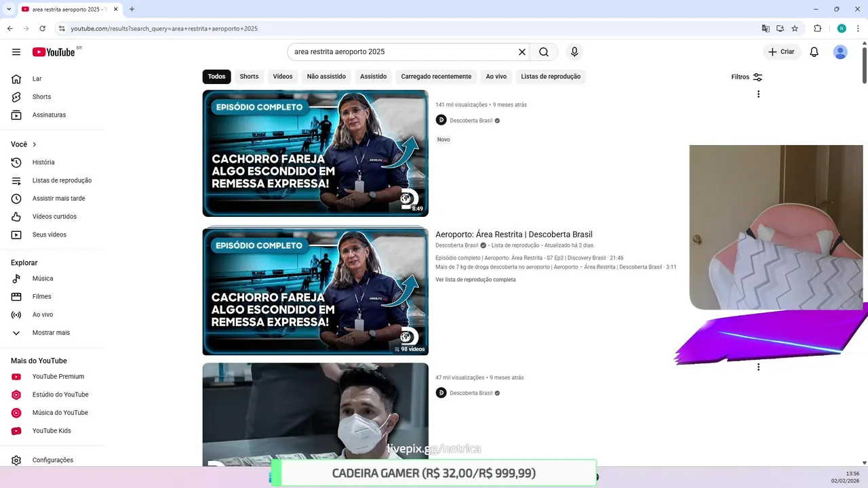Expand the Você section
Screen dimensions: 868x488
pos(24,144)
